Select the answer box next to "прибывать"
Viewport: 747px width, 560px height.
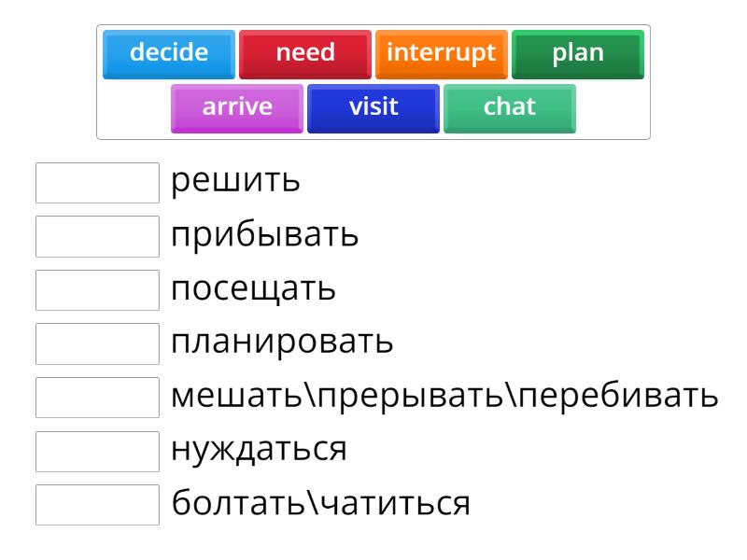coord(97,236)
